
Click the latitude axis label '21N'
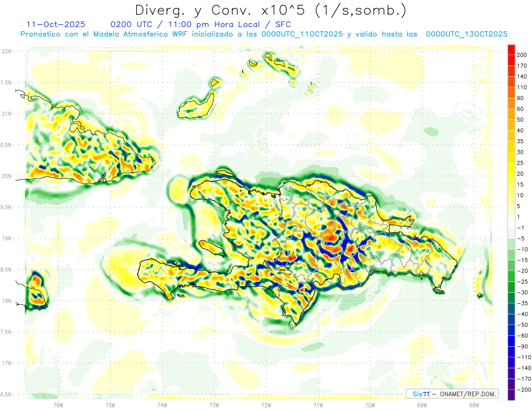[x=7, y=114]
